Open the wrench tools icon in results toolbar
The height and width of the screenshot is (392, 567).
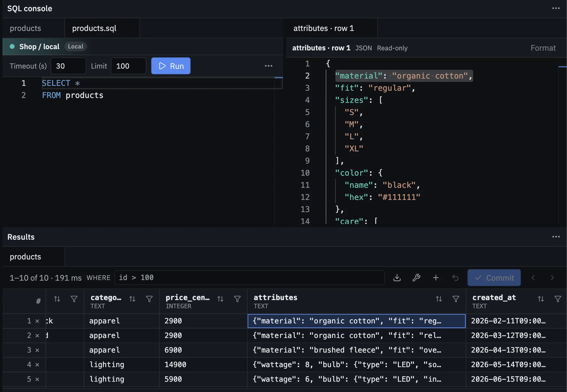click(416, 278)
